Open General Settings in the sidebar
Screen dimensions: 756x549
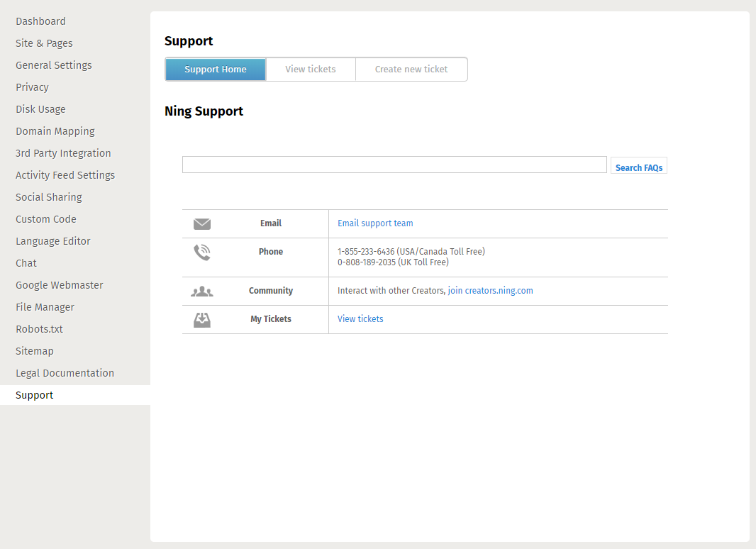click(53, 65)
